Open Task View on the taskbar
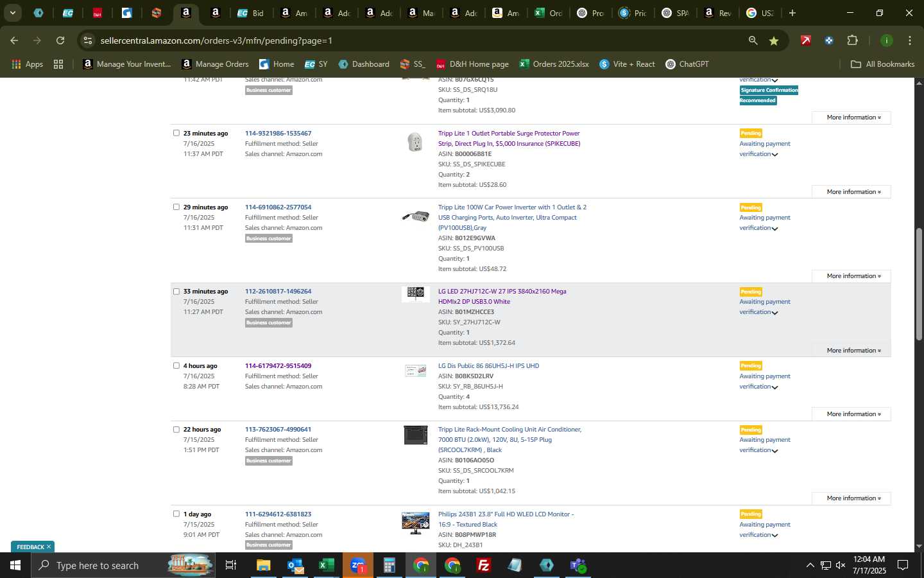 click(x=231, y=565)
